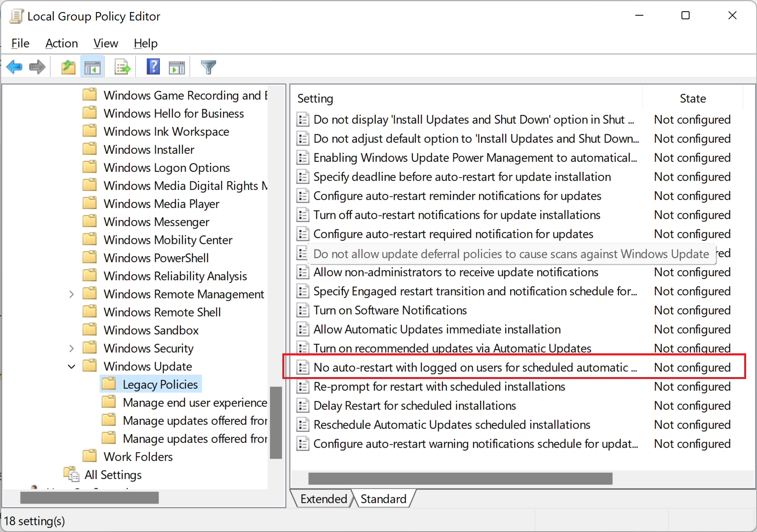
Task: Click folder icon beside Work Folders
Action: 90,456
